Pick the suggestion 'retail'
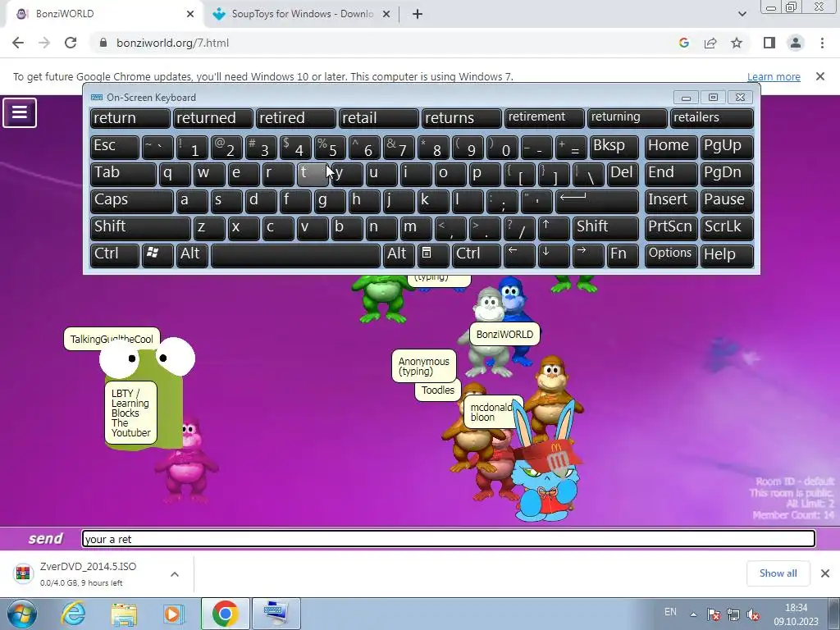This screenshot has height=630, width=840. coord(379,118)
